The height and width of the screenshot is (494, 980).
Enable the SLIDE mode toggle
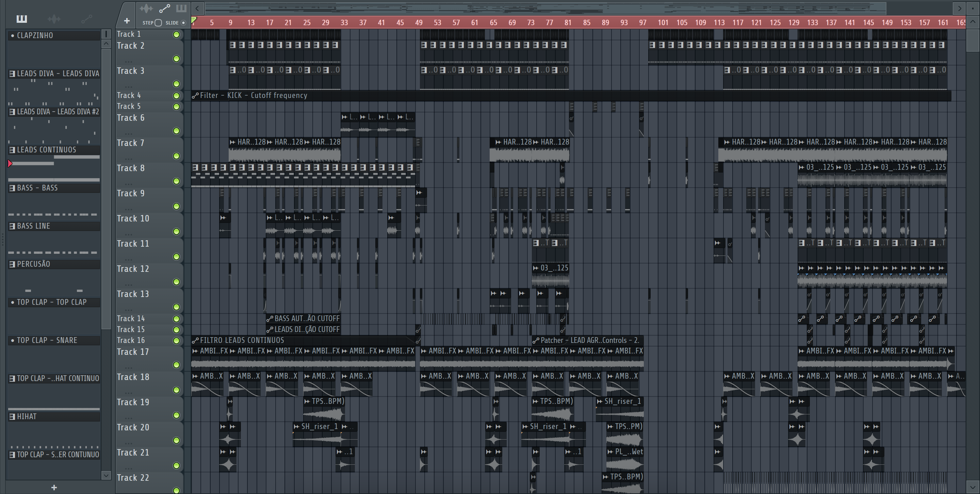[183, 22]
